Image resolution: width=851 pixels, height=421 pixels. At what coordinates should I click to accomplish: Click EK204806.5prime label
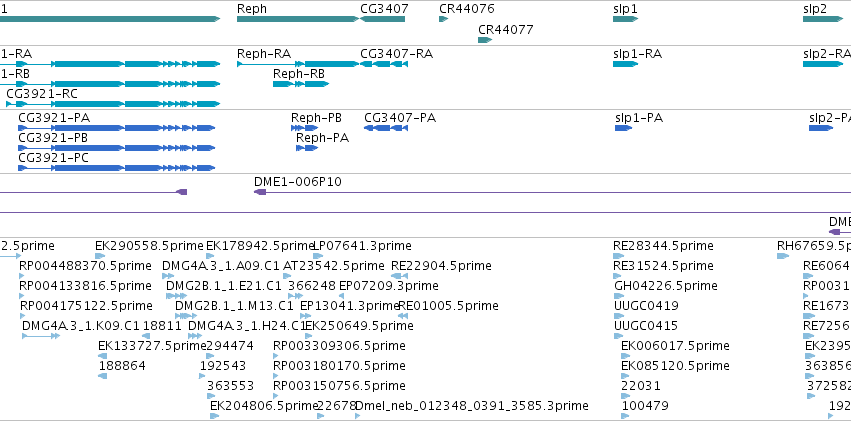264,406
